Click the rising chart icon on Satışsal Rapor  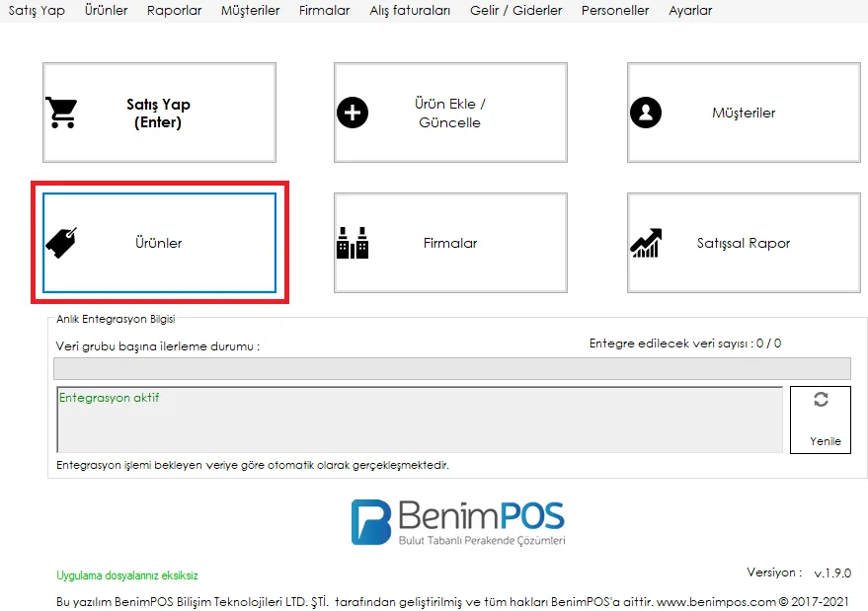(x=646, y=243)
